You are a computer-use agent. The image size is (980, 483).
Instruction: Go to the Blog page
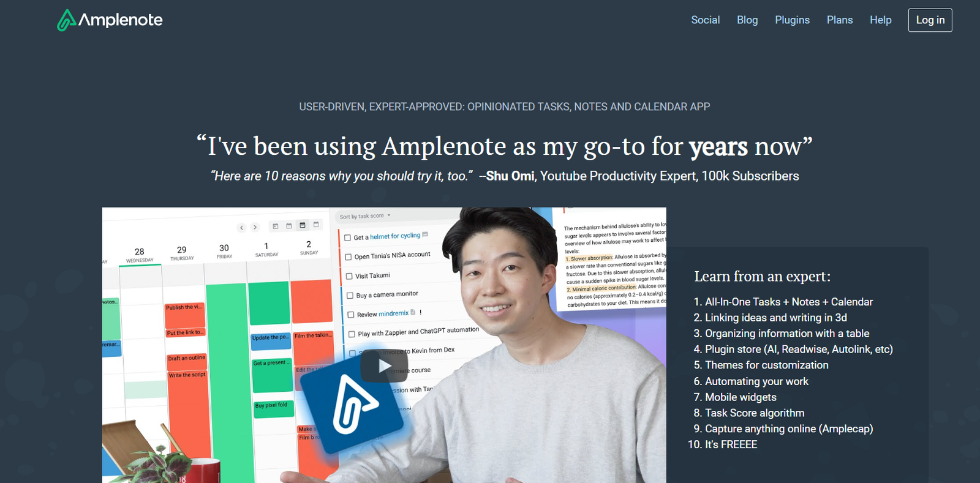coord(747,20)
